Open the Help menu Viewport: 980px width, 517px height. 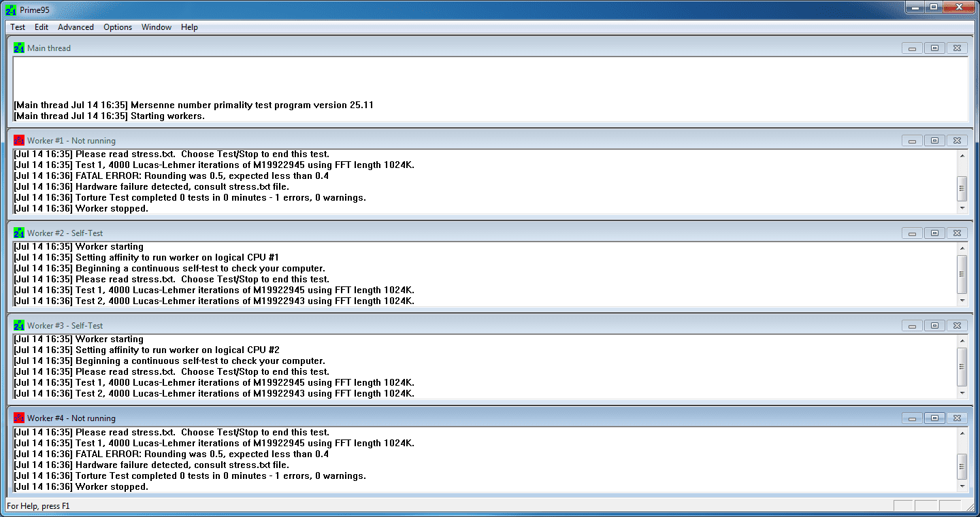[189, 27]
